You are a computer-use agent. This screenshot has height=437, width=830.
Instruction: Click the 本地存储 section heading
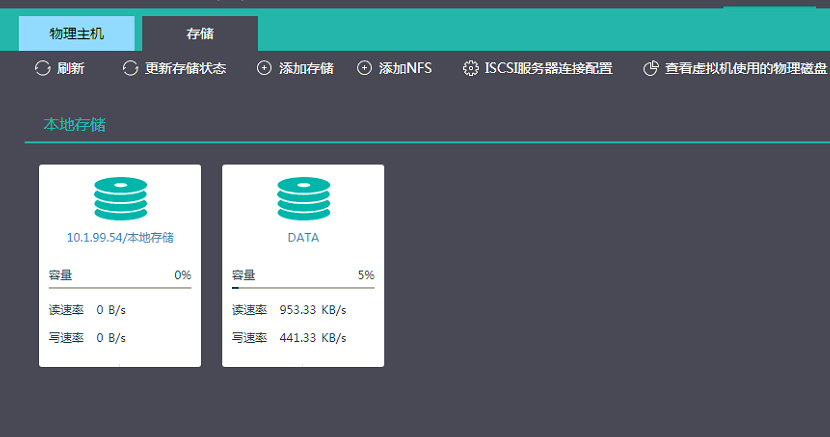point(75,125)
